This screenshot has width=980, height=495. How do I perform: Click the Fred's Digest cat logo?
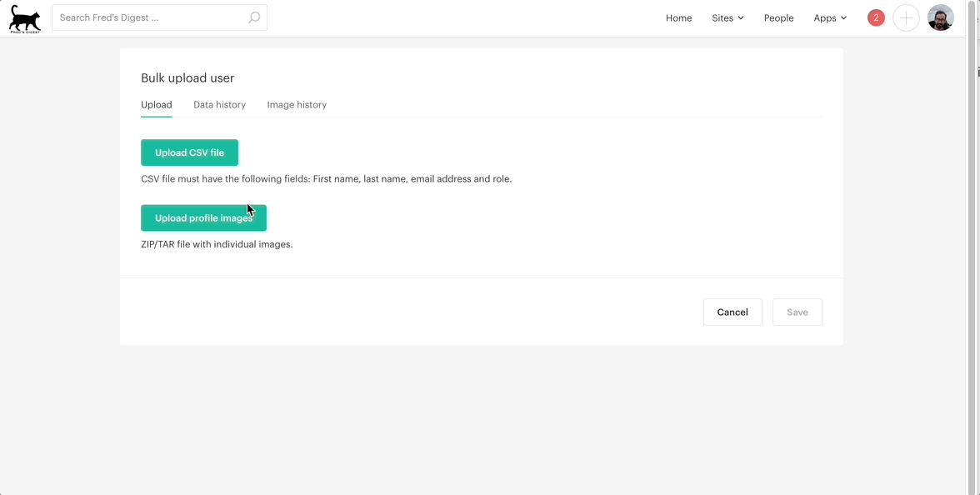[x=25, y=18]
